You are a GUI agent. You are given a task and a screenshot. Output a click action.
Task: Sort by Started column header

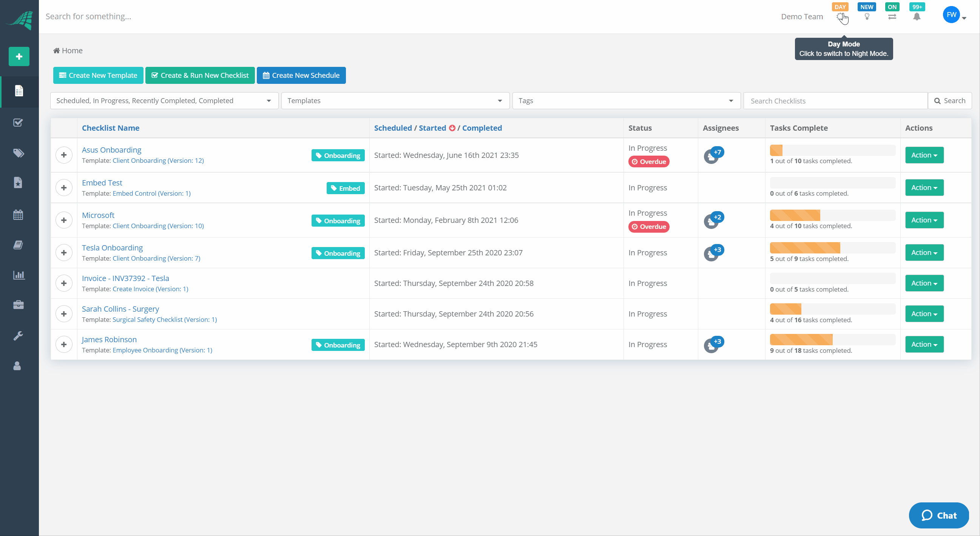[x=432, y=128]
